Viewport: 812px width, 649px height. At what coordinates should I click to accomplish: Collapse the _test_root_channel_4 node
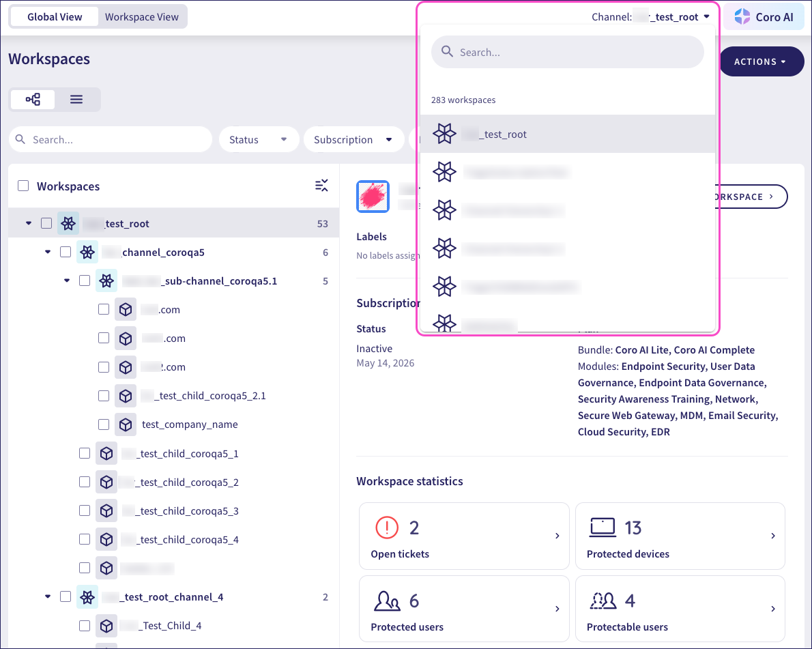48,596
